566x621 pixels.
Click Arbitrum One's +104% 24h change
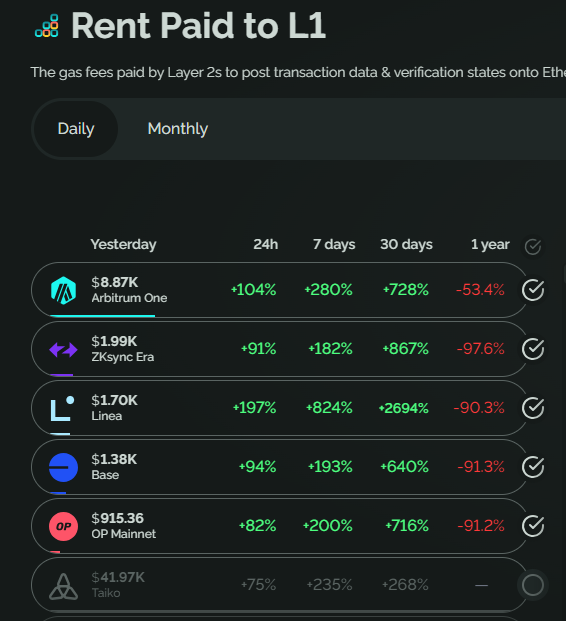pos(253,290)
